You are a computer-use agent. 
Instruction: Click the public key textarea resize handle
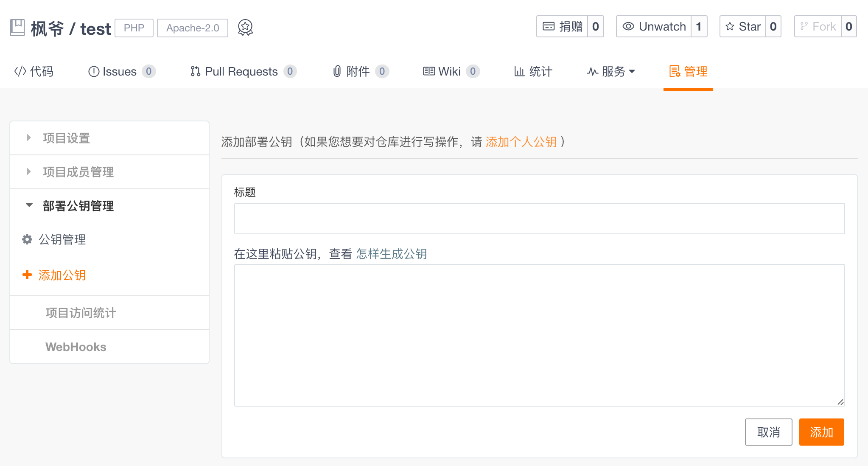(x=840, y=402)
